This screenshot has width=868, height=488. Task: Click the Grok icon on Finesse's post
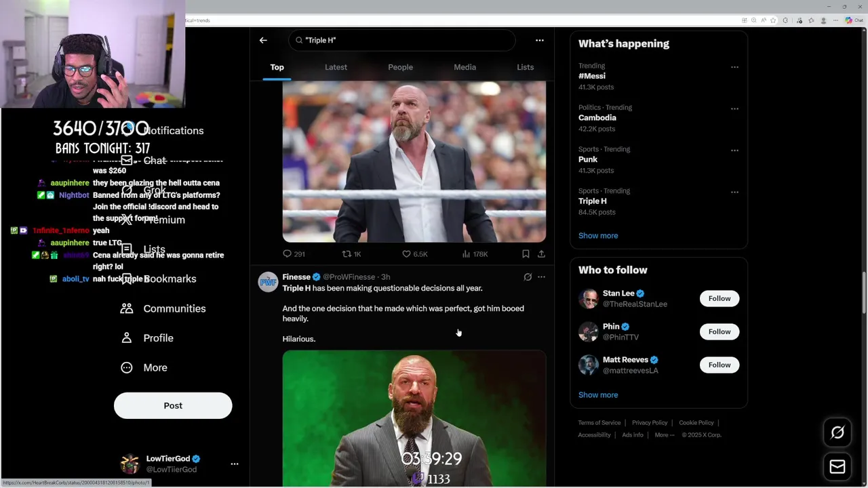click(528, 277)
